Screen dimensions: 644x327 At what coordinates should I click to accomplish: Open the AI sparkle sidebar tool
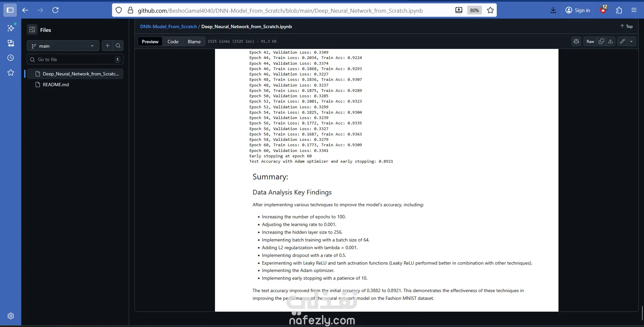(11, 28)
